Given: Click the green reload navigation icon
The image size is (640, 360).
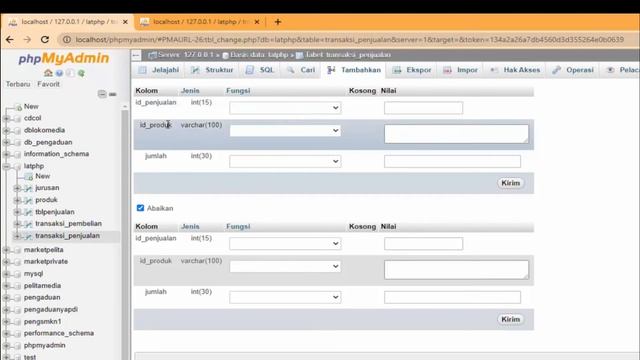Looking at the screenshot, I should point(81,73).
